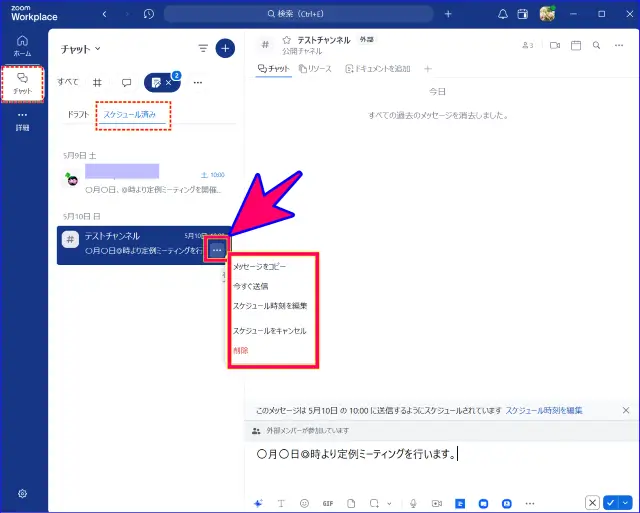Record a video message

(437, 504)
